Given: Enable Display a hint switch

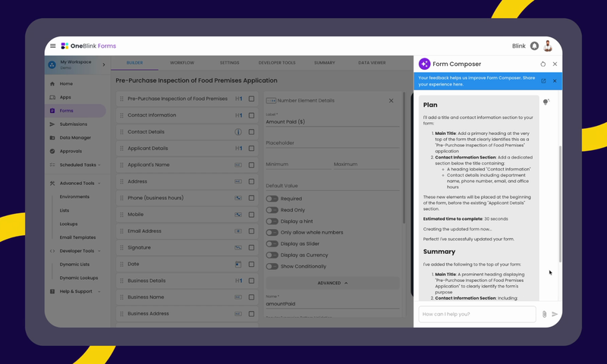Looking at the screenshot, I should (x=272, y=221).
